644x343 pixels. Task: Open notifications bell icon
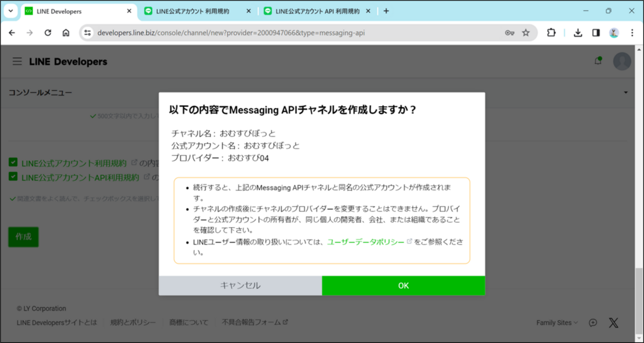pyautogui.click(x=598, y=61)
